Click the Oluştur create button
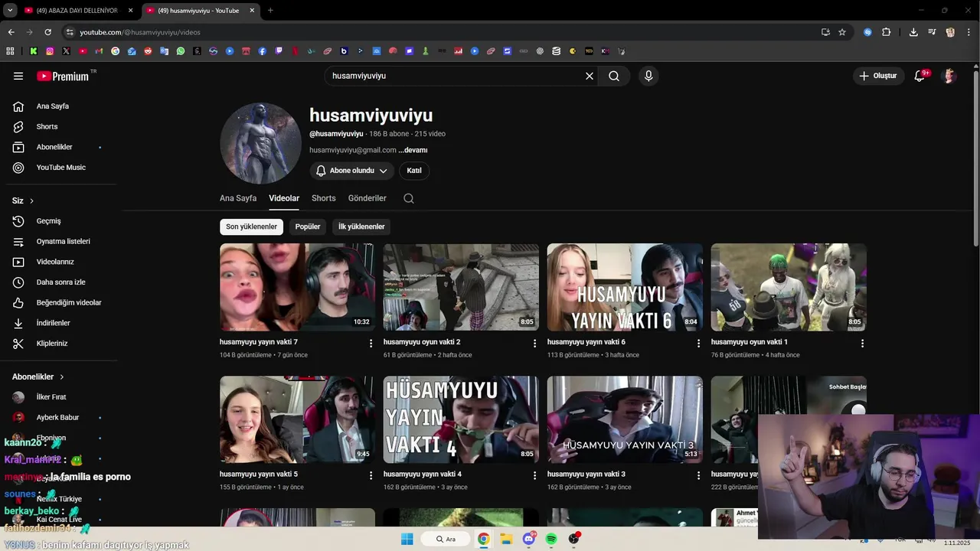 click(x=878, y=76)
